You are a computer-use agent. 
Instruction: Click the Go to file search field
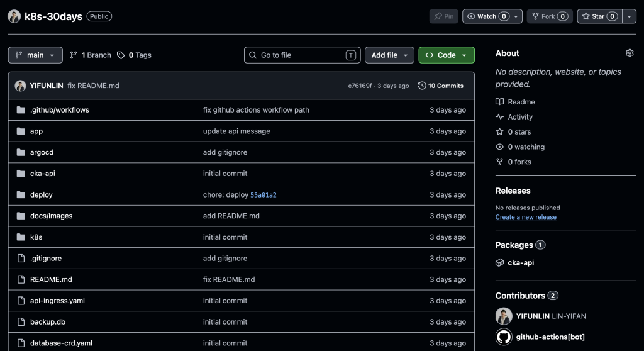tap(303, 55)
